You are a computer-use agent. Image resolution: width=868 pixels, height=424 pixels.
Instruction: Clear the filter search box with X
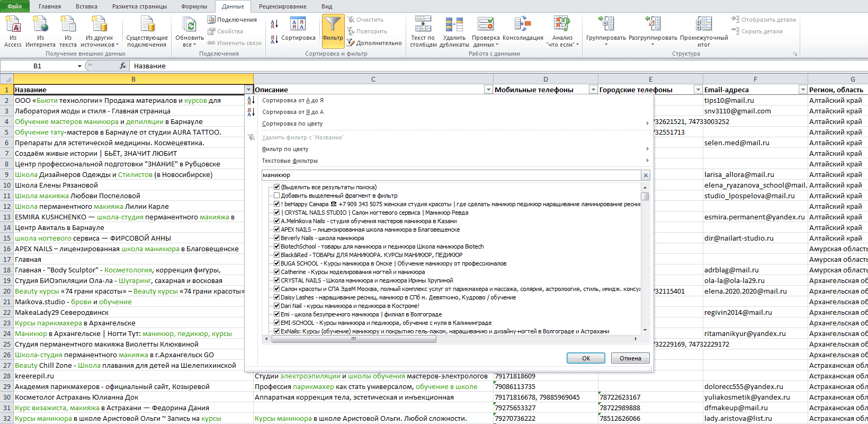tap(646, 175)
